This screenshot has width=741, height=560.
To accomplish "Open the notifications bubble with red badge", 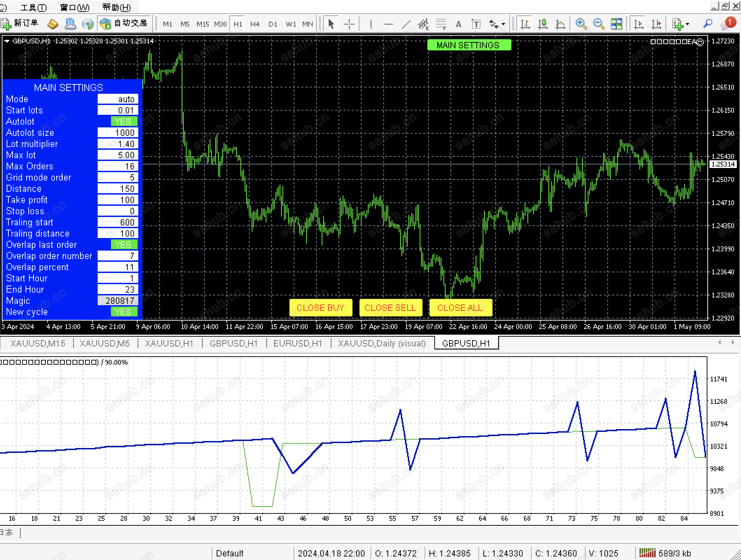I will (x=728, y=23).
